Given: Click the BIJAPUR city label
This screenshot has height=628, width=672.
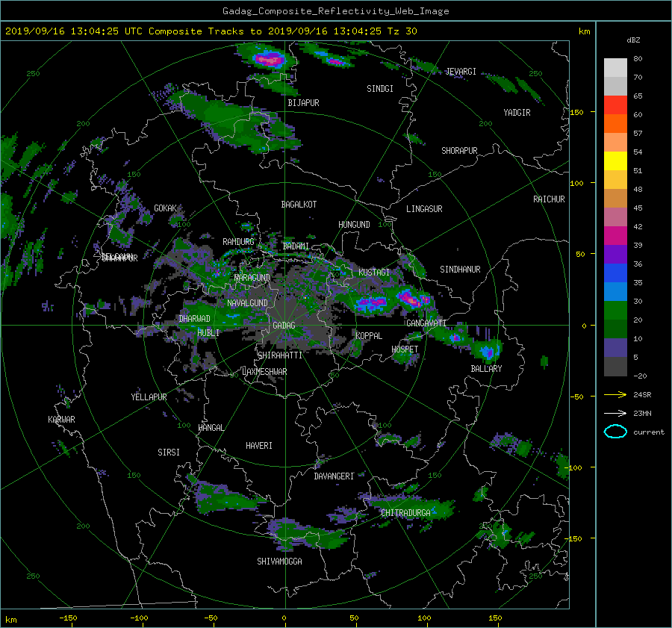Looking at the screenshot, I should (x=303, y=103).
